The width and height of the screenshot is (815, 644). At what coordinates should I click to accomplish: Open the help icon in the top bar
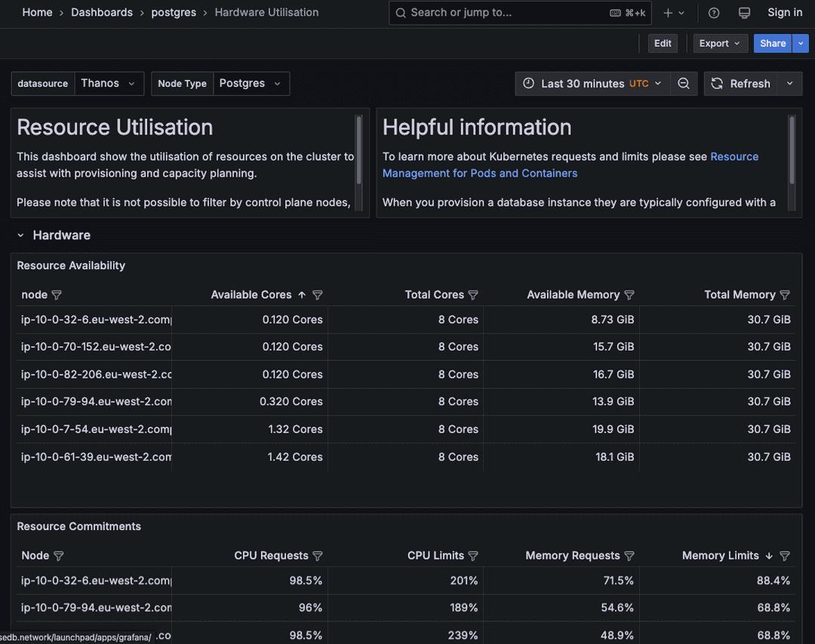pos(713,13)
